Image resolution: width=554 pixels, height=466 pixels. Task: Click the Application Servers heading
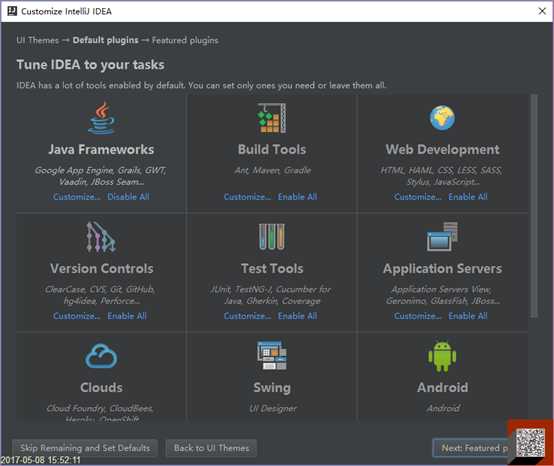tap(442, 269)
